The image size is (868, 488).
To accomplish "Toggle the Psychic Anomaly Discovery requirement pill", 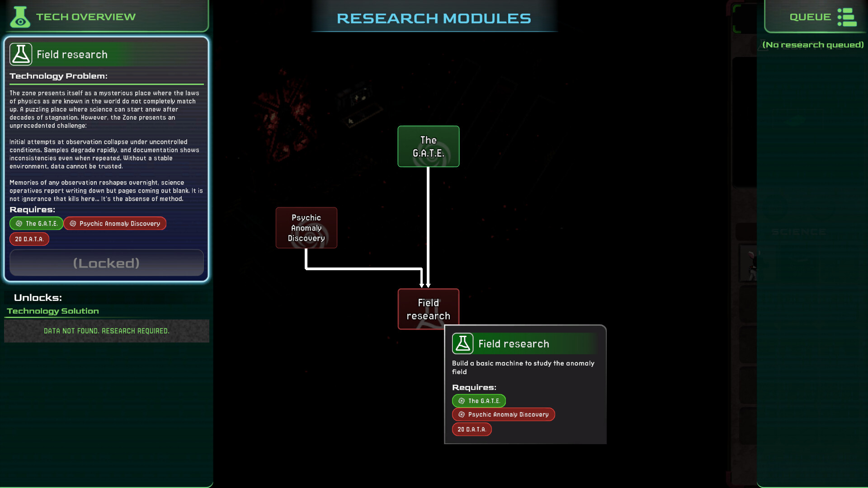I will 115,223.
